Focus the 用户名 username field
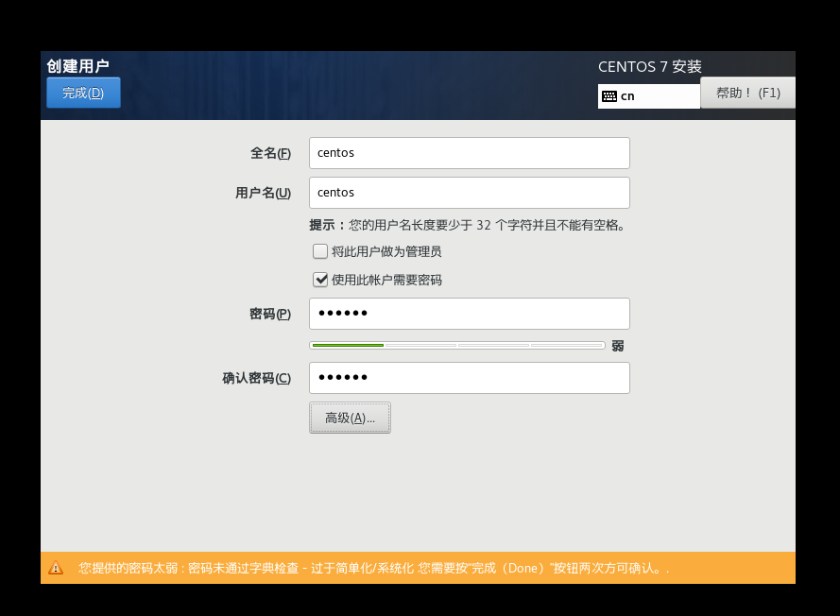The height and width of the screenshot is (616, 840). (x=470, y=193)
